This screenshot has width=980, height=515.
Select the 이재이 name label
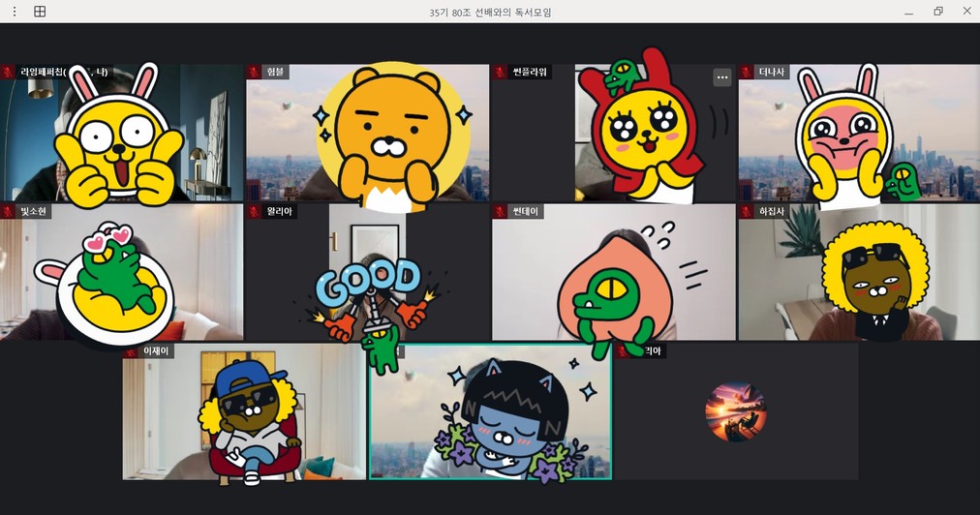pos(156,350)
